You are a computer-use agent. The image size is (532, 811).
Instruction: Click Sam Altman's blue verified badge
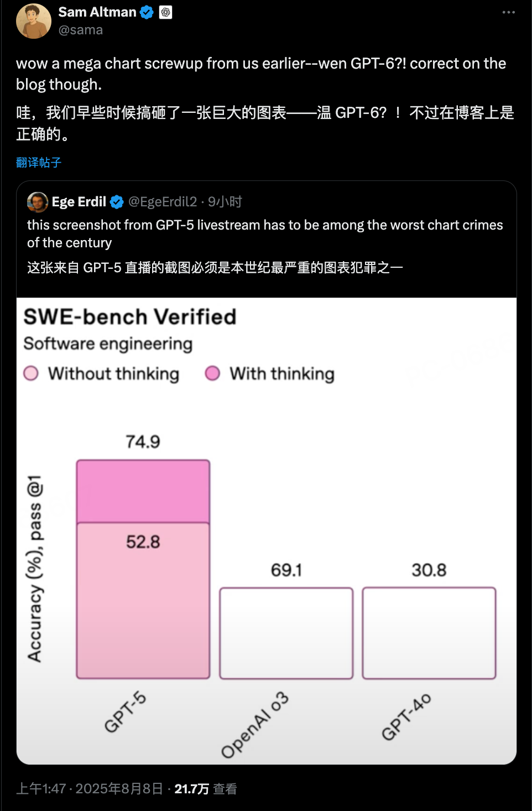tap(147, 12)
